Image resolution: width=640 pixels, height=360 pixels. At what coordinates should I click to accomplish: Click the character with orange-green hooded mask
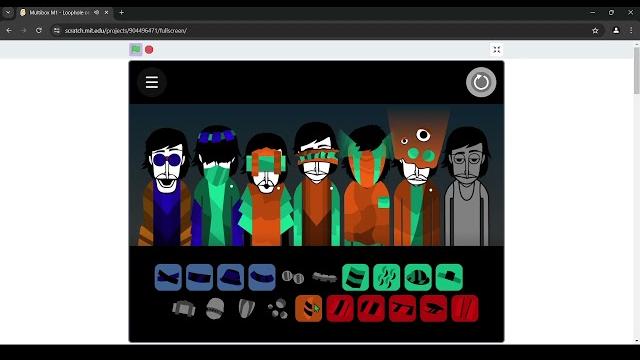367,186
